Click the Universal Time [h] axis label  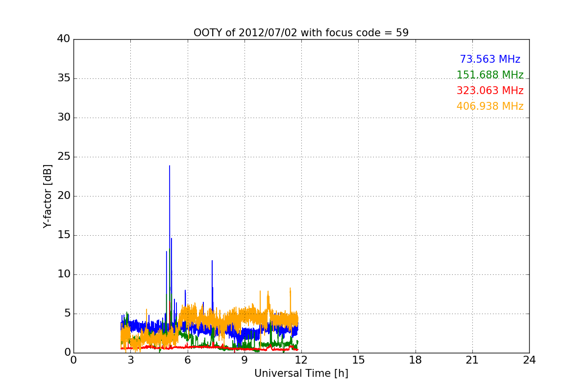click(301, 373)
